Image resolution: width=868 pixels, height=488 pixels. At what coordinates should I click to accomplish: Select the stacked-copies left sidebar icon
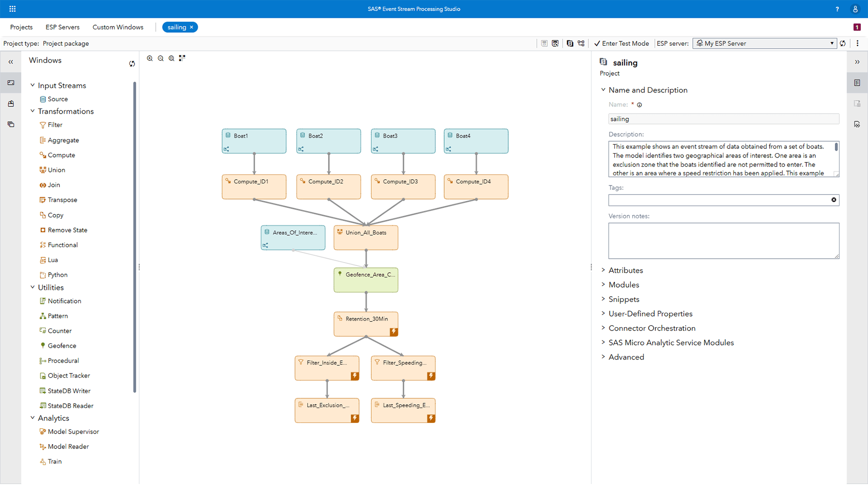(x=11, y=124)
